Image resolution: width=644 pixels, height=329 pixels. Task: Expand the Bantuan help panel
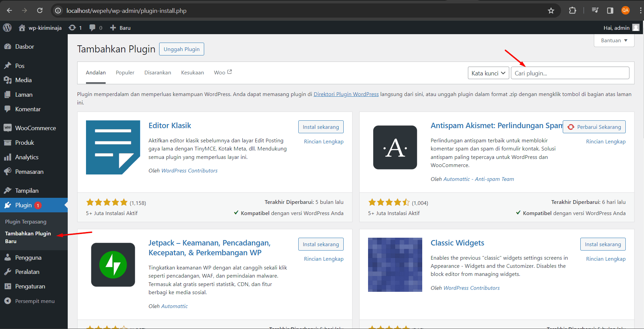(x=614, y=41)
